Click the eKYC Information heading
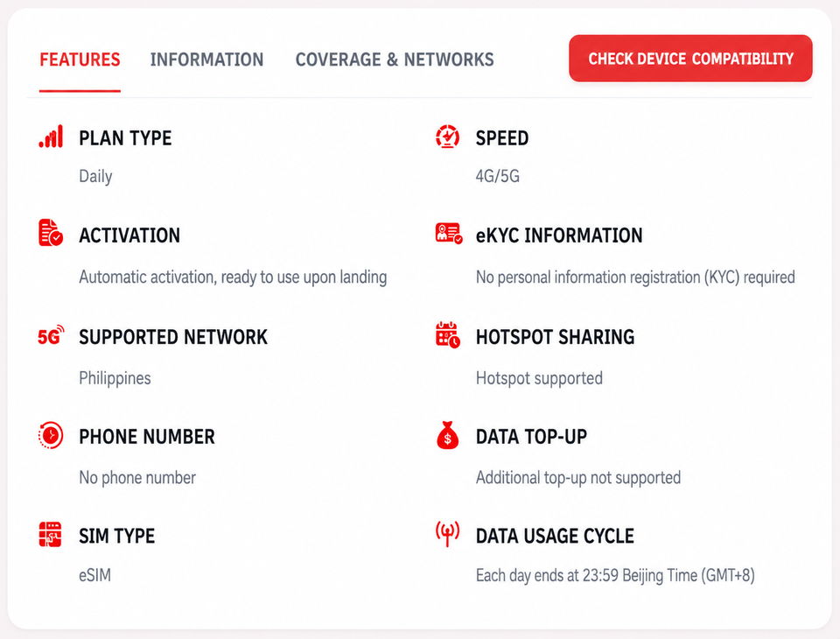The image size is (840, 639). (559, 235)
